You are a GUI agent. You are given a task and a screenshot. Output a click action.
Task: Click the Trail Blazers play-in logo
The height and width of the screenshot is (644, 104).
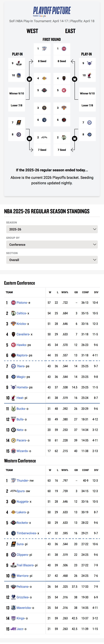(19, 63)
